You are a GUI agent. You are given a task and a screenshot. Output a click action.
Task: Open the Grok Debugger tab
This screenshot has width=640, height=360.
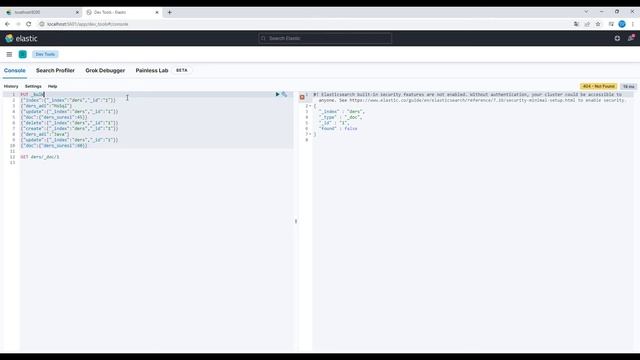click(x=105, y=70)
